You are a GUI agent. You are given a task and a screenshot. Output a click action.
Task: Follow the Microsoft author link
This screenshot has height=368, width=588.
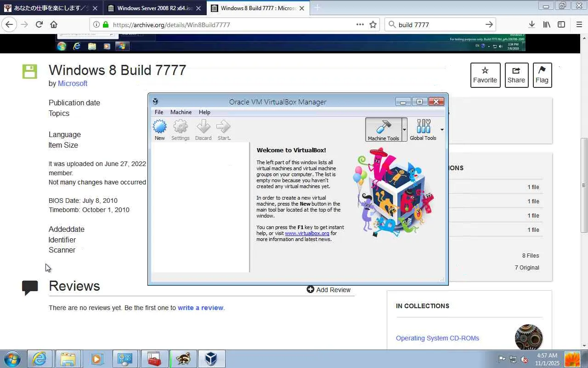tap(73, 83)
